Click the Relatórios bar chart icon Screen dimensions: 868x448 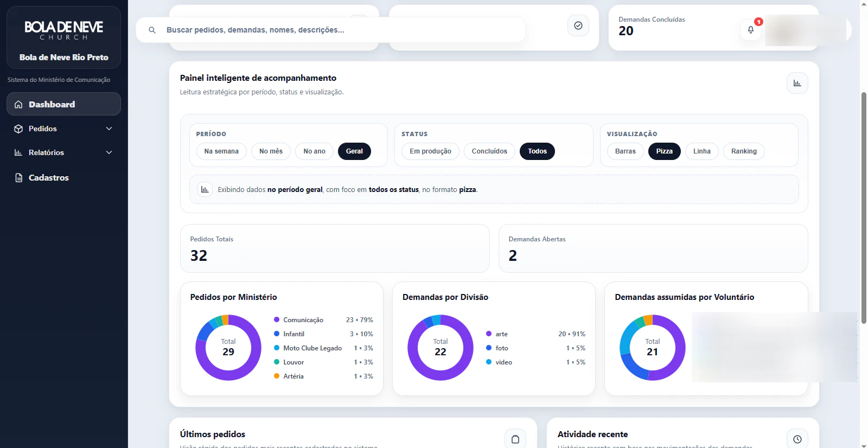pyautogui.click(x=18, y=152)
